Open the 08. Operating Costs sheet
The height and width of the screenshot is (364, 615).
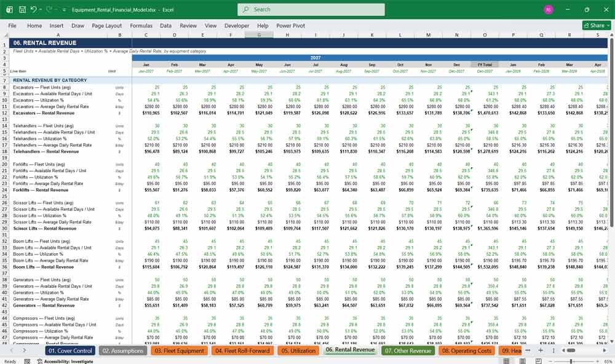pos(466,350)
